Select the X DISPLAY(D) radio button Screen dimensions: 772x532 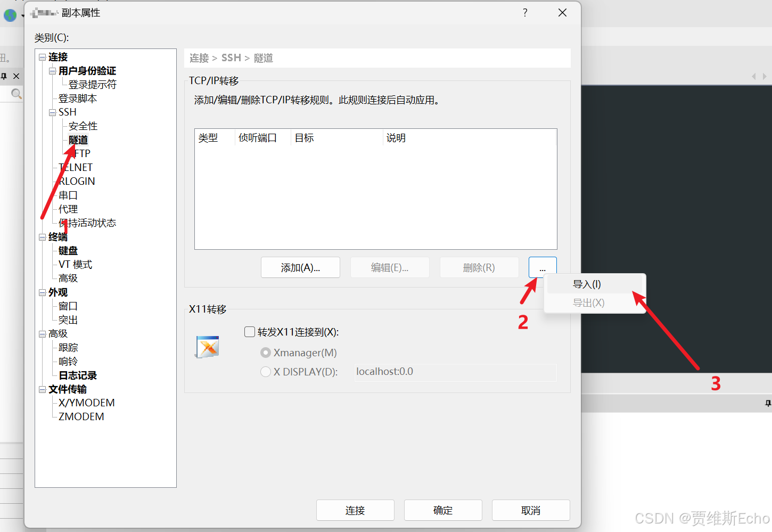[266, 372]
